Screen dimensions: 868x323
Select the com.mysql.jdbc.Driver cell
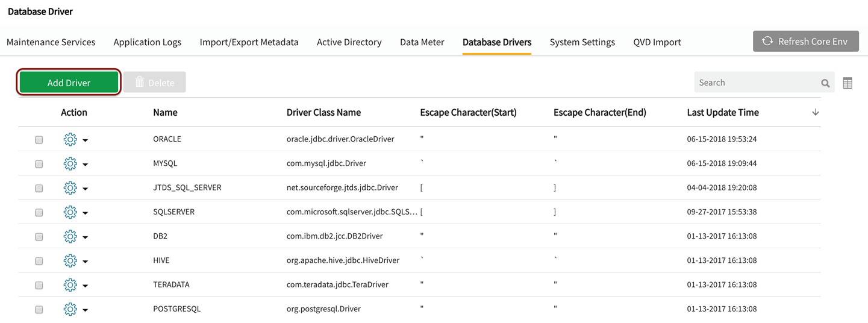point(326,163)
